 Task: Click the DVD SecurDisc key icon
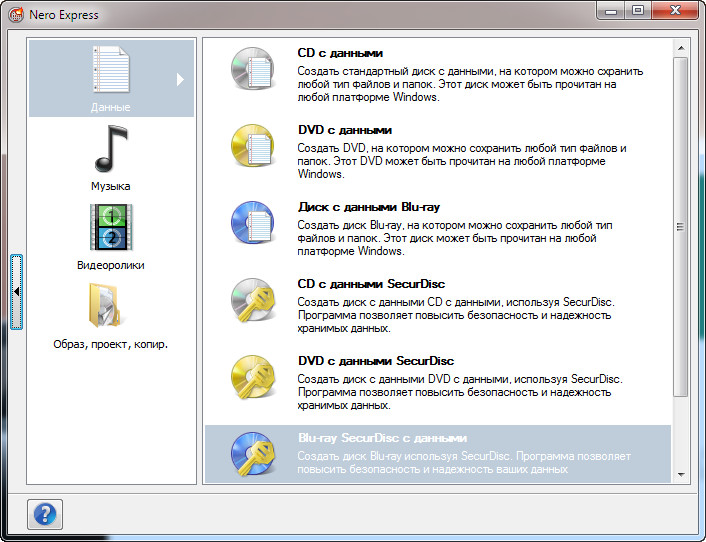click(x=253, y=380)
